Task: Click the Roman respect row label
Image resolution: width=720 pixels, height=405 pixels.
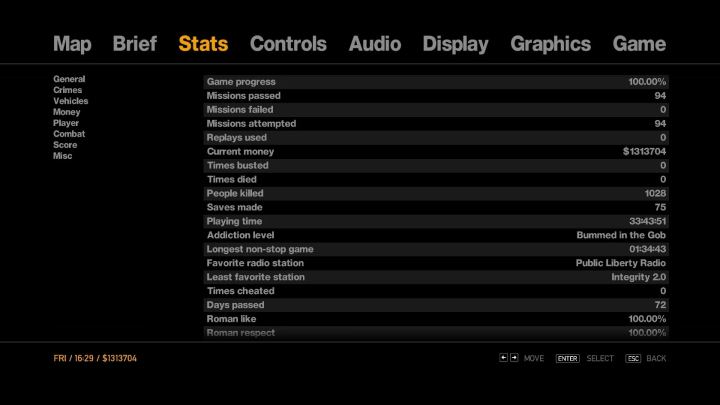Action: coord(241,333)
